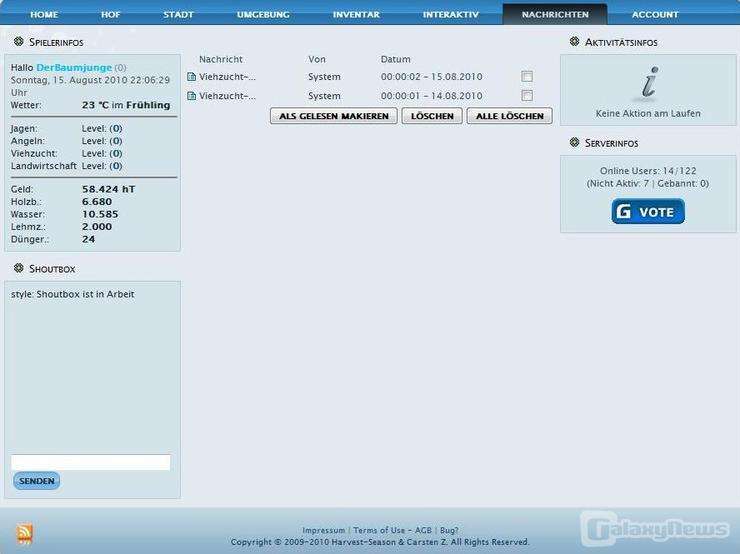Click the Senden button in the Shoutbox

pos(37,481)
